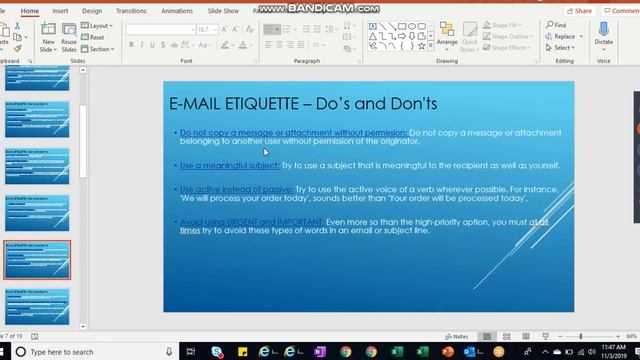Switch to Normal view icon

[487, 336]
